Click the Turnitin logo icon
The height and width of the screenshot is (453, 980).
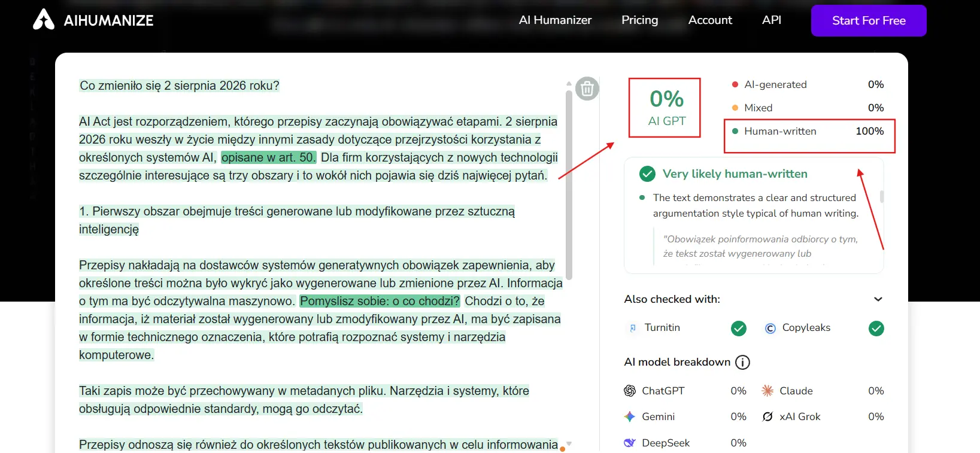pos(633,328)
